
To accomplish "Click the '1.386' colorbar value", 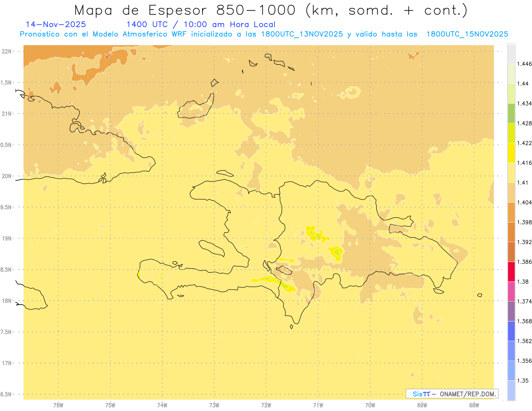I will [x=524, y=262].
